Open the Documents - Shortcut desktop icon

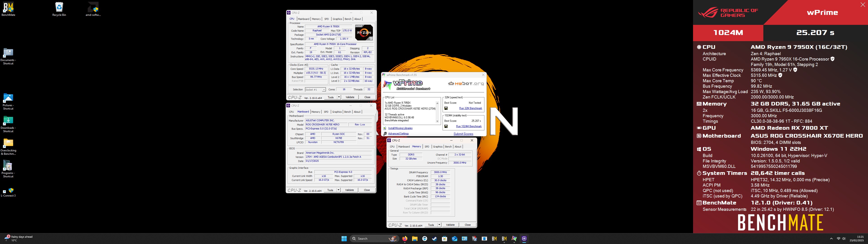click(8, 56)
